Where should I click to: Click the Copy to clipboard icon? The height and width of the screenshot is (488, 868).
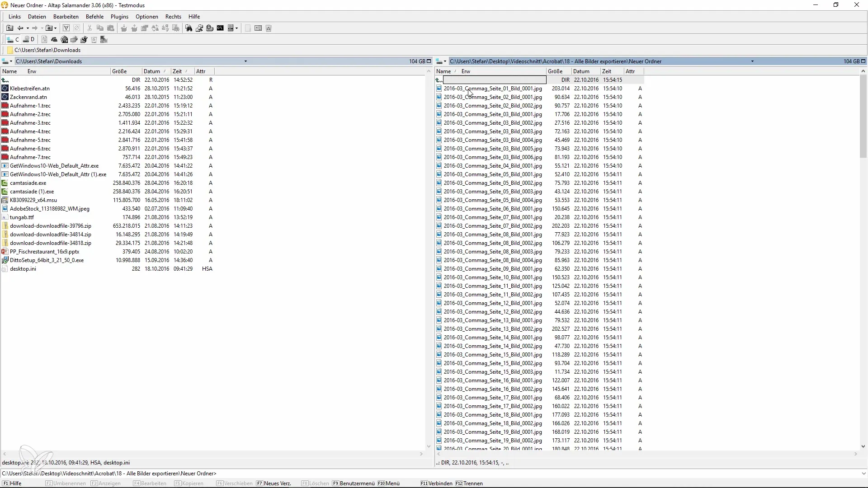tap(100, 28)
